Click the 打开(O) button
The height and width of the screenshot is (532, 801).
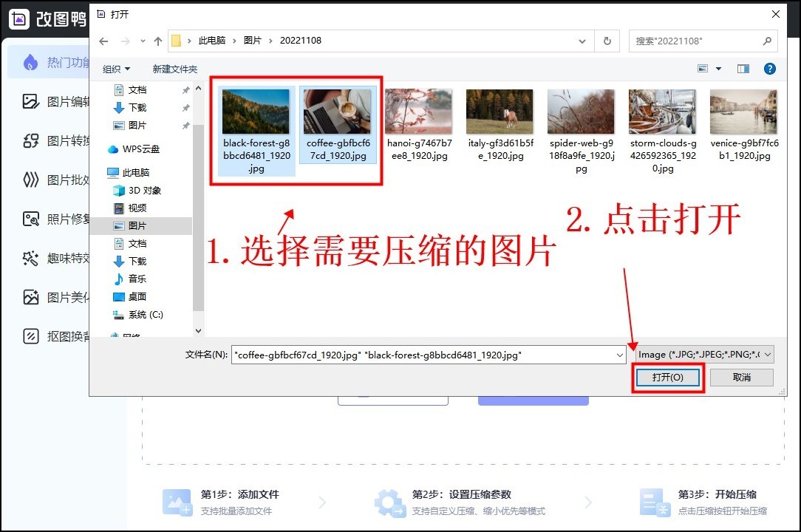coord(667,377)
